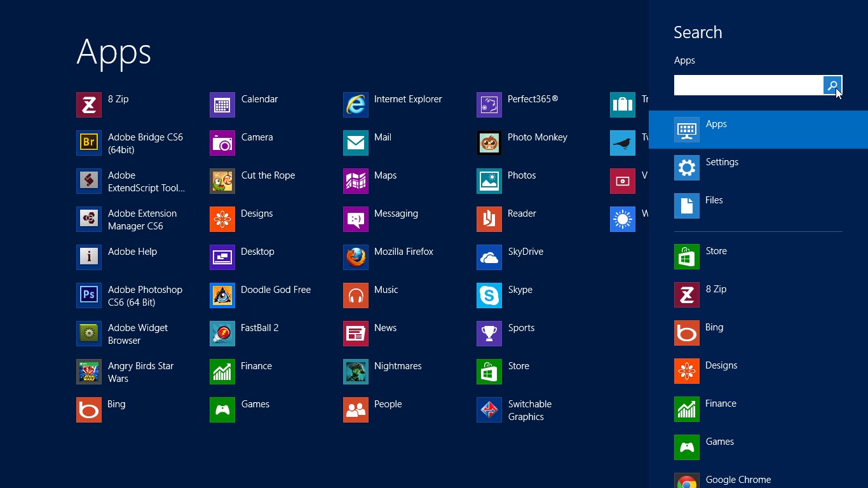Click the "Cut the Rope" label
This screenshot has width=868, height=488.
point(268,175)
